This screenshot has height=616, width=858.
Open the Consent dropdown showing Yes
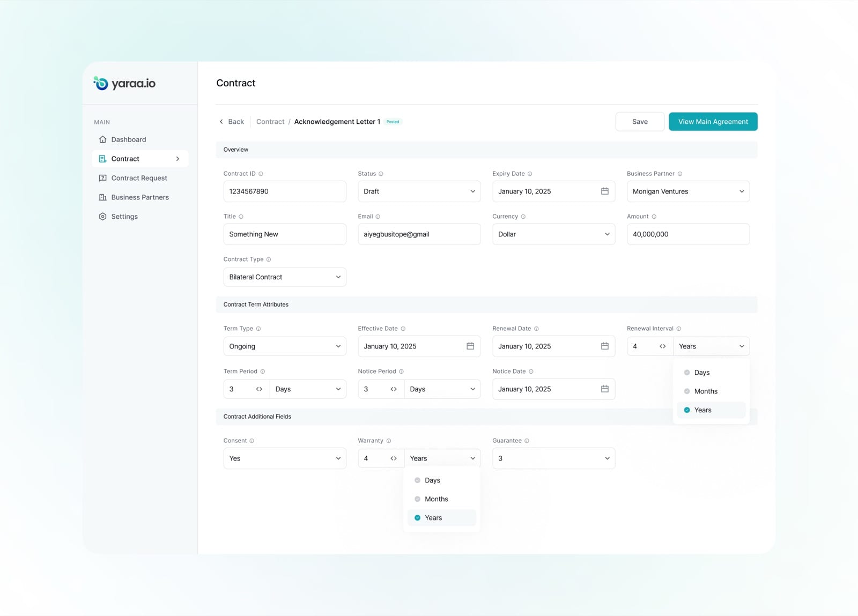[x=285, y=458]
